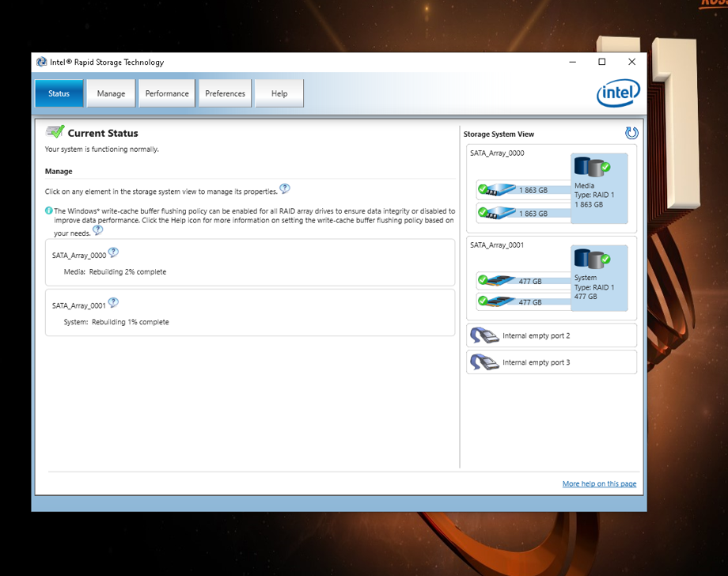The height and width of the screenshot is (576, 728).
Task: Click the Storage System View heading
Action: tap(499, 135)
